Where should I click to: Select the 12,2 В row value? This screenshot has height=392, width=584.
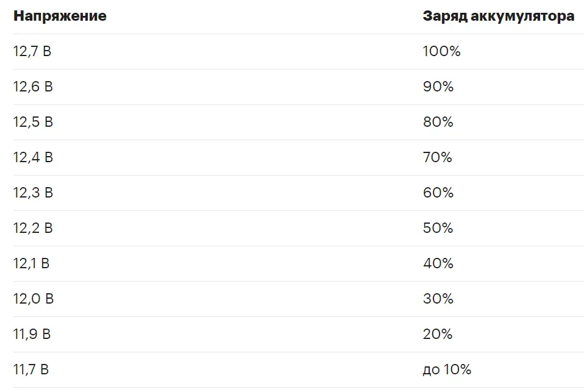click(33, 229)
